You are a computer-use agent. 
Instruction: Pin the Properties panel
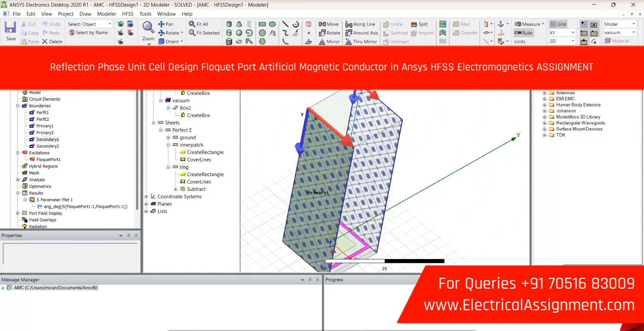point(128,235)
